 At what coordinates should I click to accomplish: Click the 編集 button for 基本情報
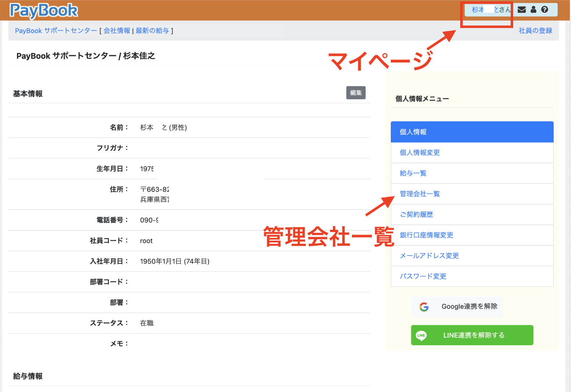pyautogui.click(x=356, y=93)
